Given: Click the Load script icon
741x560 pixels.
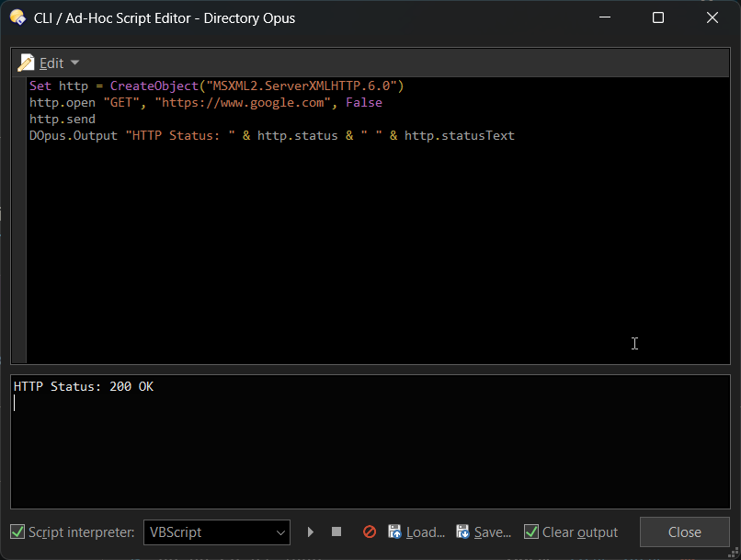Looking at the screenshot, I should [394, 532].
